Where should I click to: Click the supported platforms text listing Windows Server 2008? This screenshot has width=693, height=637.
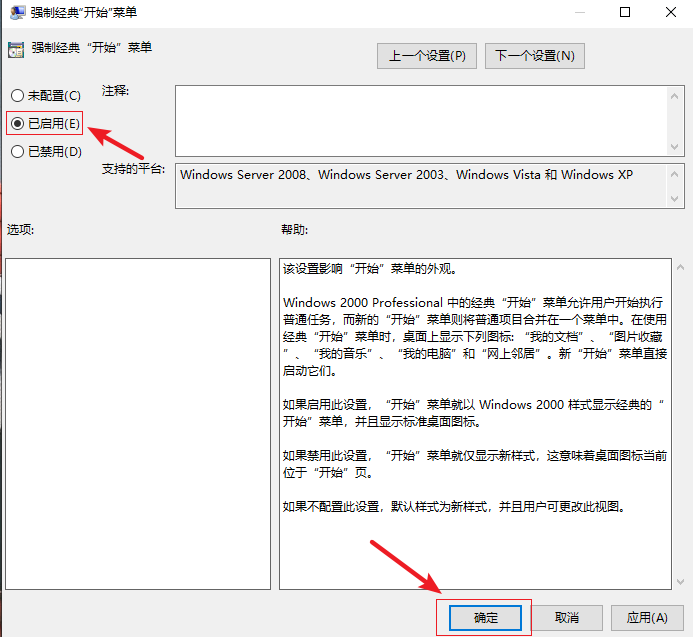coord(406,175)
